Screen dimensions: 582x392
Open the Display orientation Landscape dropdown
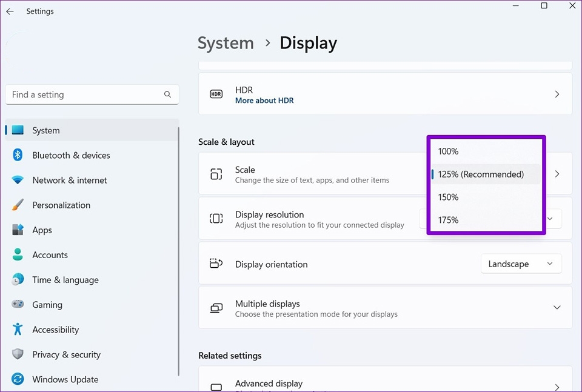pyautogui.click(x=521, y=264)
